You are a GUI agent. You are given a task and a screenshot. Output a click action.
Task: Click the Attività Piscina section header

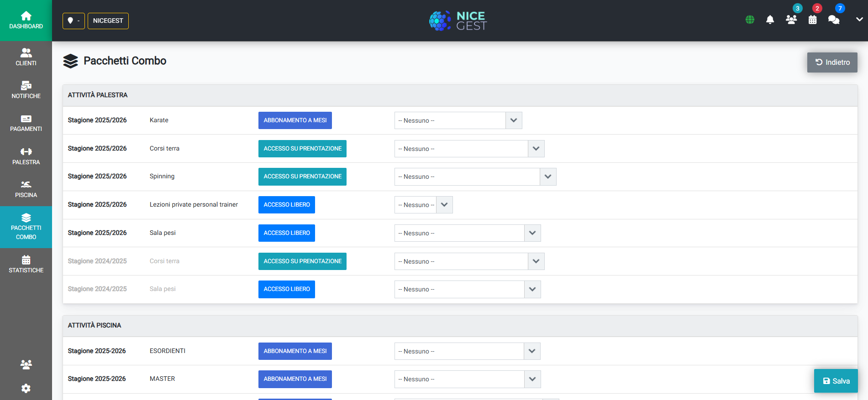[x=460, y=326]
